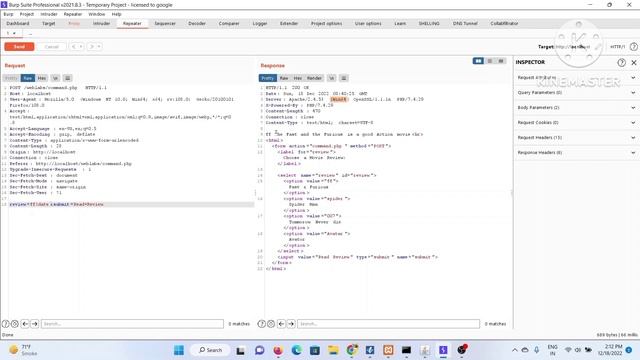Screen dimensions: 640x360
Task: Open the Response panel options menu icon
Action: [x=344, y=78]
